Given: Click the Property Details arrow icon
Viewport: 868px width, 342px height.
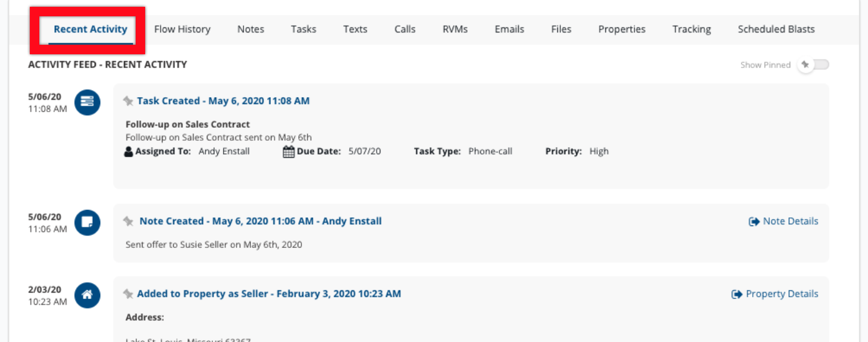Looking at the screenshot, I should point(737,294).
